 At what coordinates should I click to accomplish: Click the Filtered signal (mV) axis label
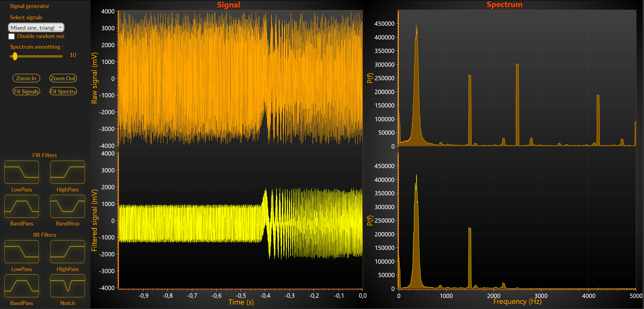94,220
